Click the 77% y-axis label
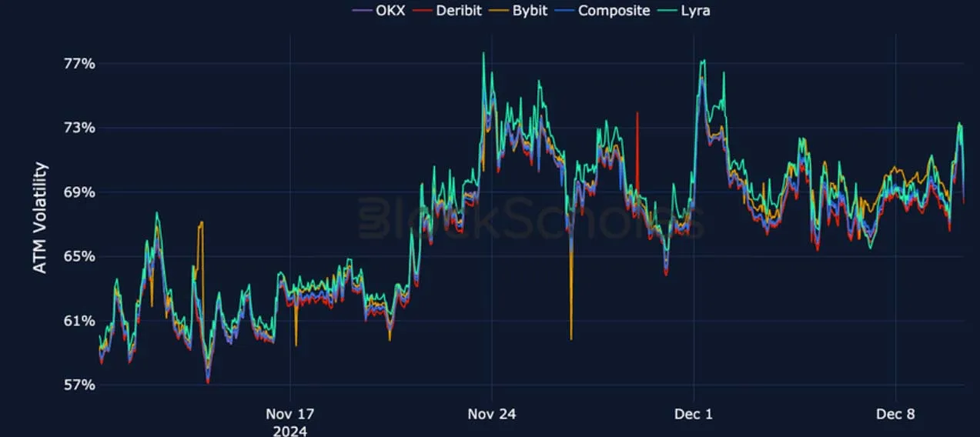 pos(79,63)
